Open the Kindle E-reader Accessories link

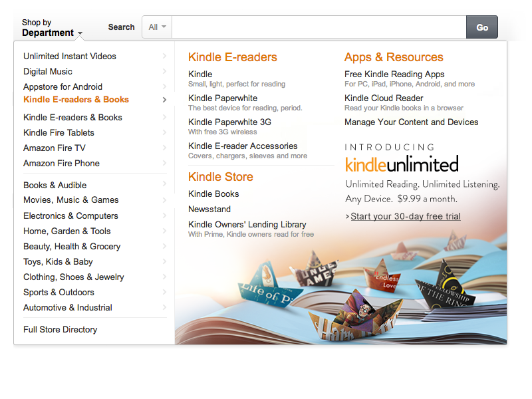coord(243,146)
